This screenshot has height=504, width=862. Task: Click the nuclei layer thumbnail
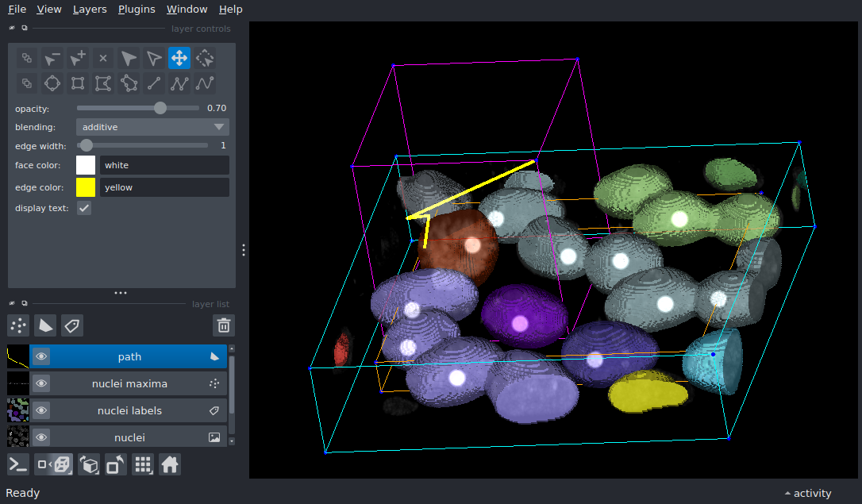(x=17, y=437)
